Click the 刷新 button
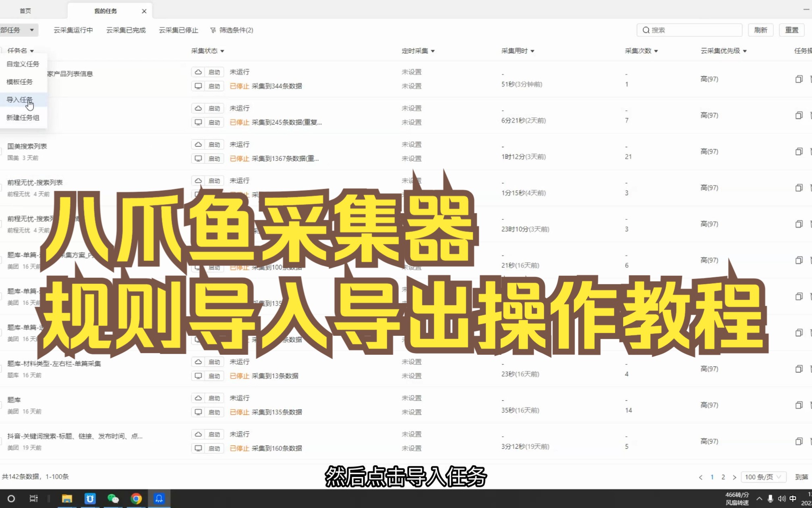812x508 pixels. point(761,30)
